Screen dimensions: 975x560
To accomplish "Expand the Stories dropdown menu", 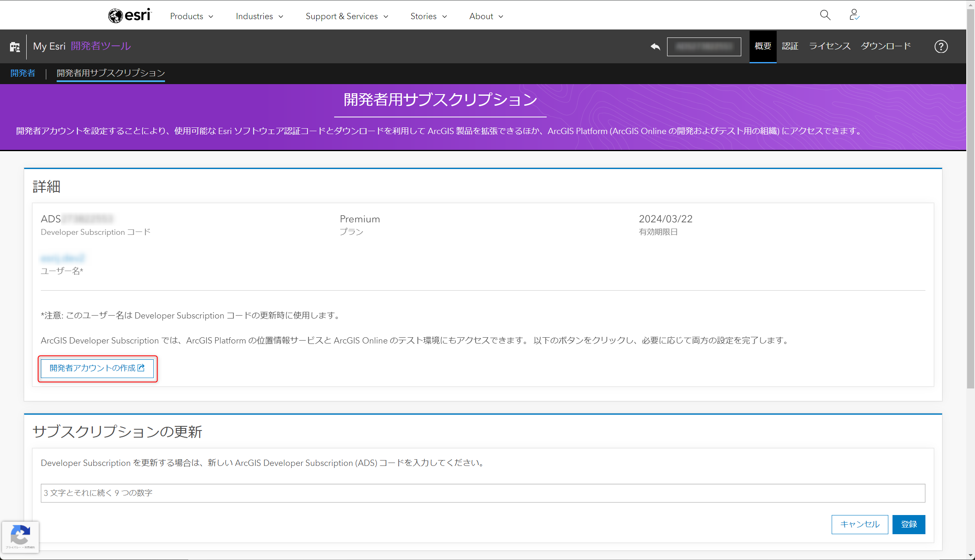I will (429, 16).
